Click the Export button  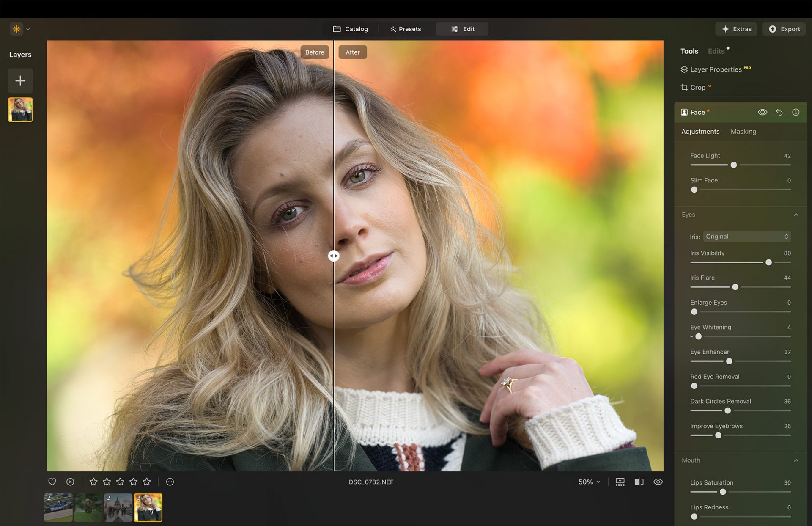pos(784,29)
